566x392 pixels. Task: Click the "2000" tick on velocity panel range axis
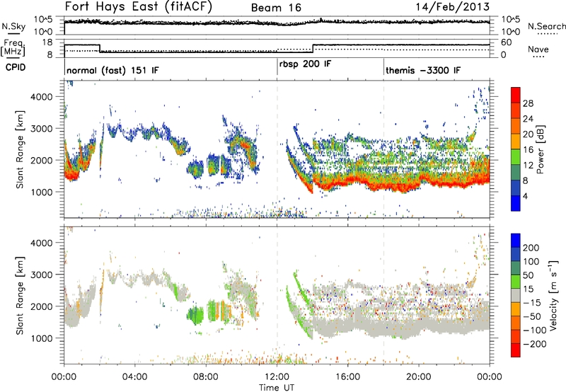pyautogui.click(x=42, y=306)
